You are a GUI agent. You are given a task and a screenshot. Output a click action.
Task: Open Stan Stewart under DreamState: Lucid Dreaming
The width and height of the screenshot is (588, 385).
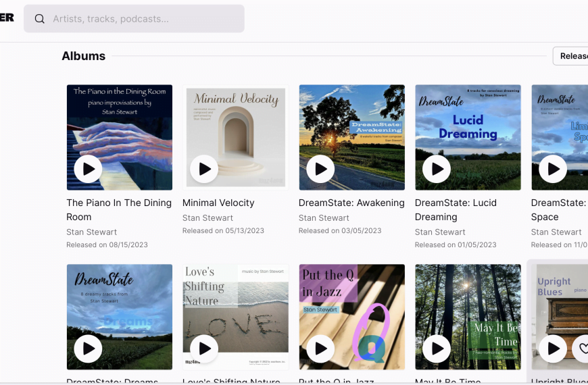[440, 232]
